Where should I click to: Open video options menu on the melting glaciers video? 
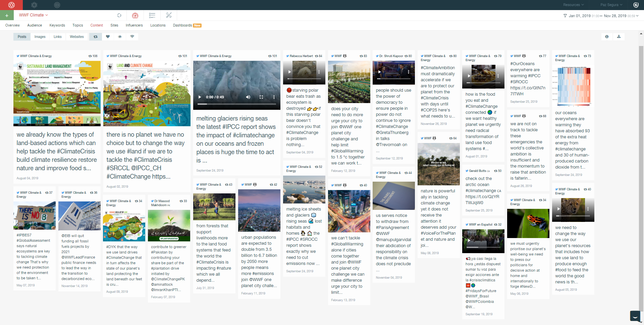pyautogui.click(x=274, y=97)
